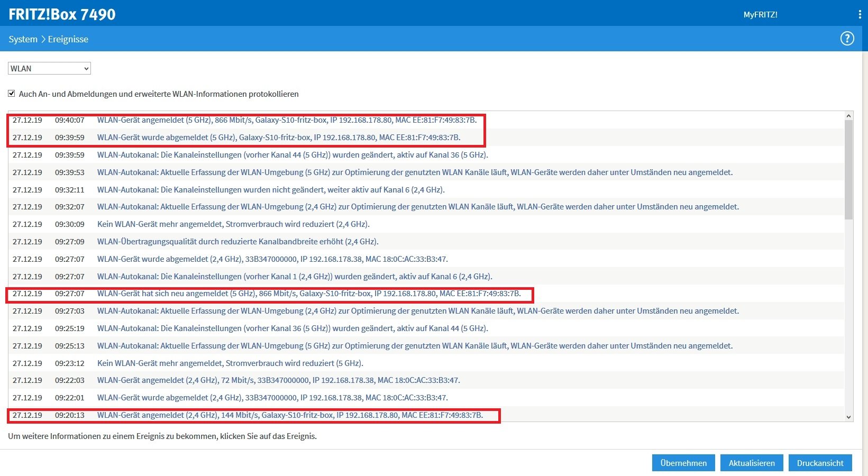
Task: Open the 09:27:09 Übertragungsqualität event
Action: click(x=238, y=242)
